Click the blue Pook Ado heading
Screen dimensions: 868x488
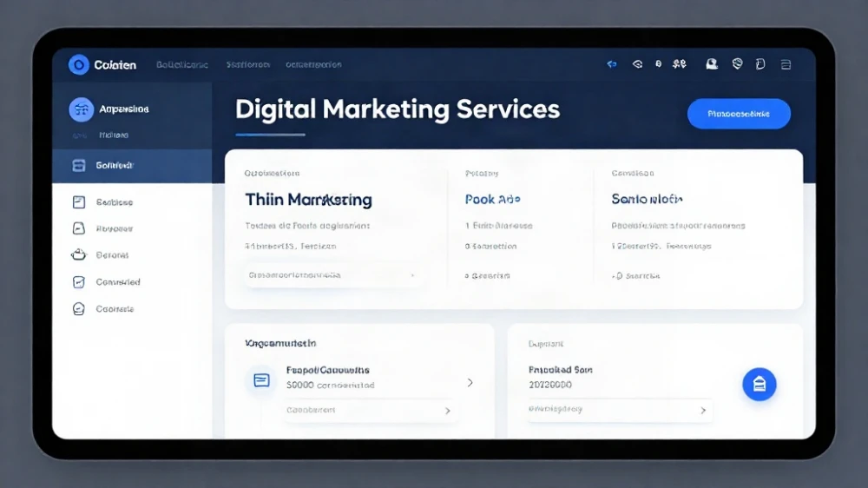tap(493, 200)
